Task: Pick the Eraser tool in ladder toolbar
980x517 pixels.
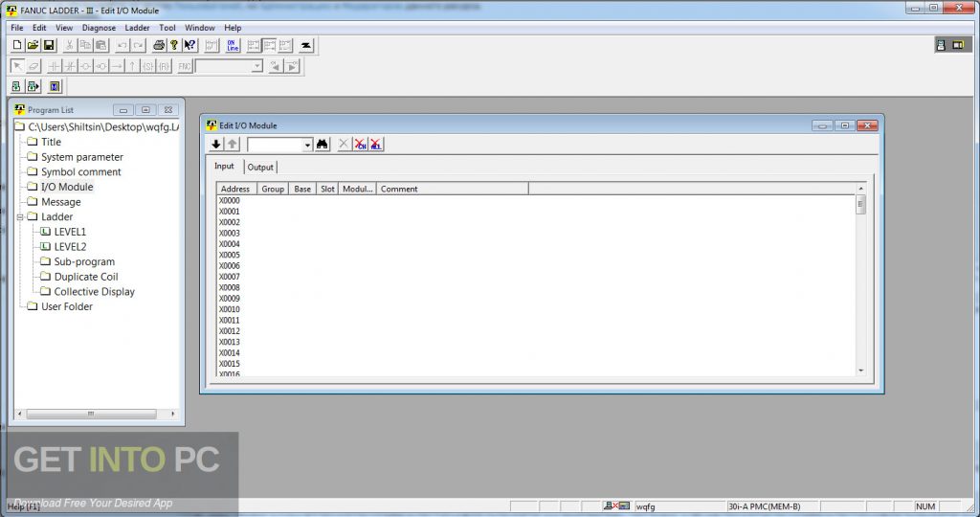Action: coord(33,66)
